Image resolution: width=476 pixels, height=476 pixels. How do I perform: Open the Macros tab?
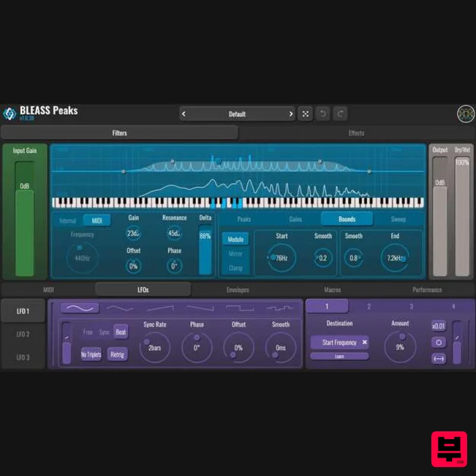(x=333, y=290)
